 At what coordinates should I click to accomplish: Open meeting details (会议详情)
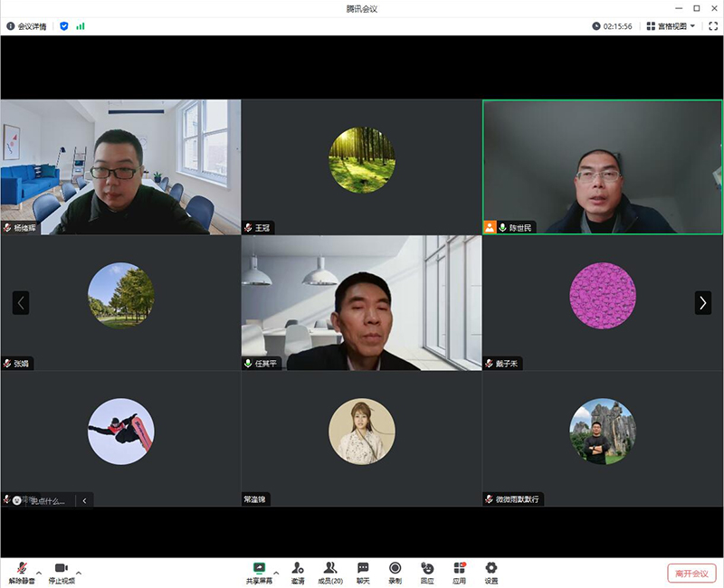[x=28, y=26]
